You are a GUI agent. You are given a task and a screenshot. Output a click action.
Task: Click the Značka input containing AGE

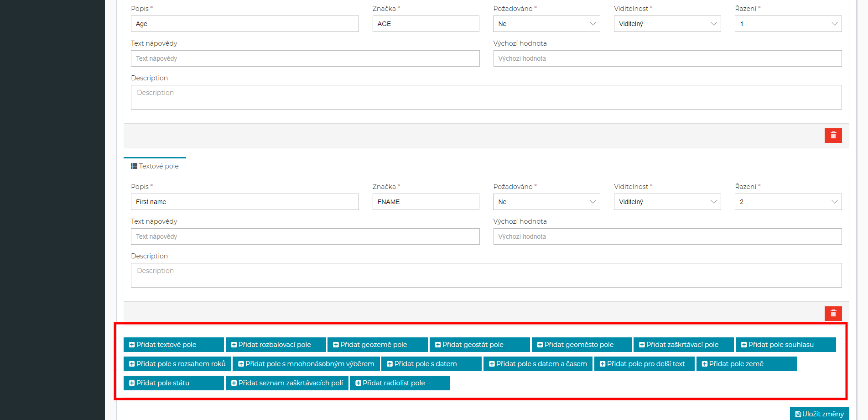click(x=426, y=24)
